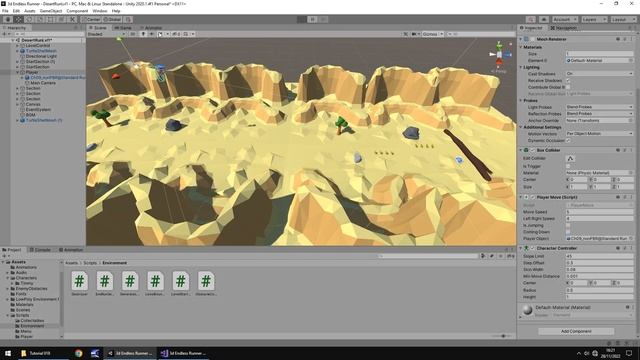Open the Destroyer script asset
Screen dimensions: 640x360
pyautogui.click(x=80, y=283)
